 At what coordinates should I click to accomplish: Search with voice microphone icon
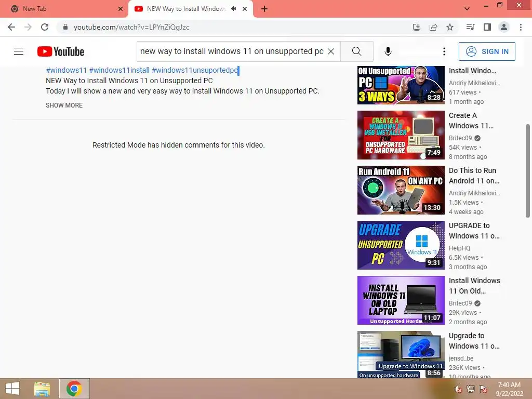coord(388,51)
